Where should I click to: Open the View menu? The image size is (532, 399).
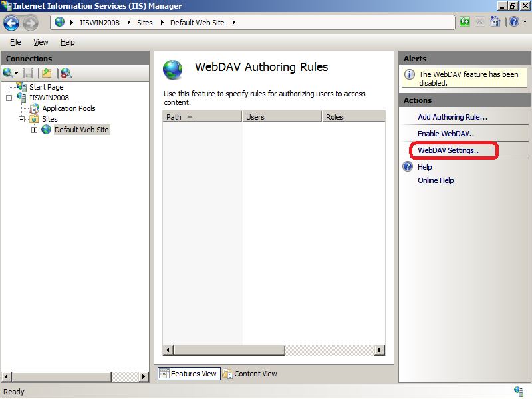click(x=41, y=42)
